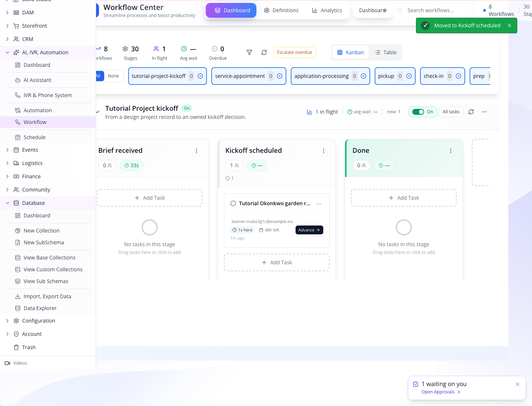
Task: Close the waiting on you notification
Action: [x=518, y=384]
